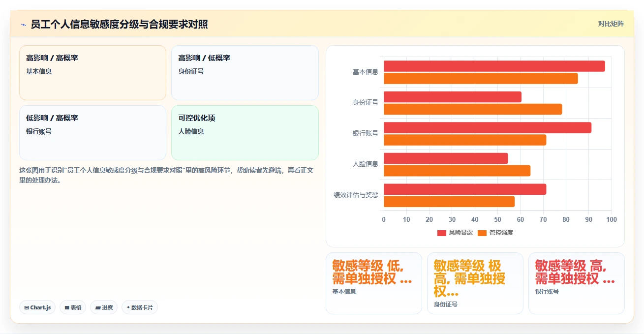Click the page title 员工个人信息敏感度分级与合规要求对照
The height and width of the screenshot is (334, 644).
click(x=119, y=25)
